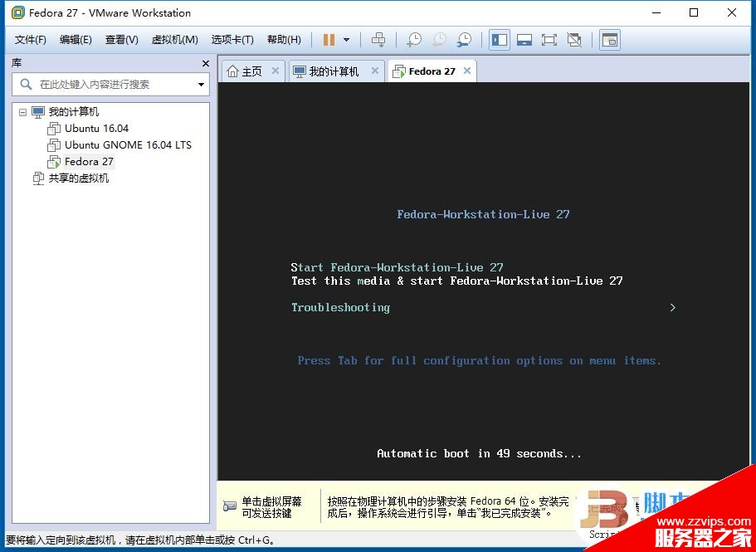The width and height of the screenshot is (756, 552).
Task: Click the orange pause VM button
Action: 329,40
